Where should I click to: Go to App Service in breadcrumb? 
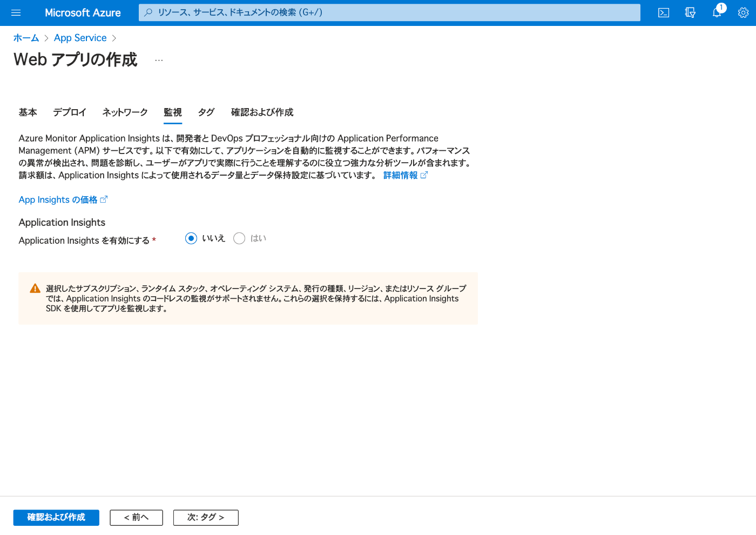(x=80, y=38)
